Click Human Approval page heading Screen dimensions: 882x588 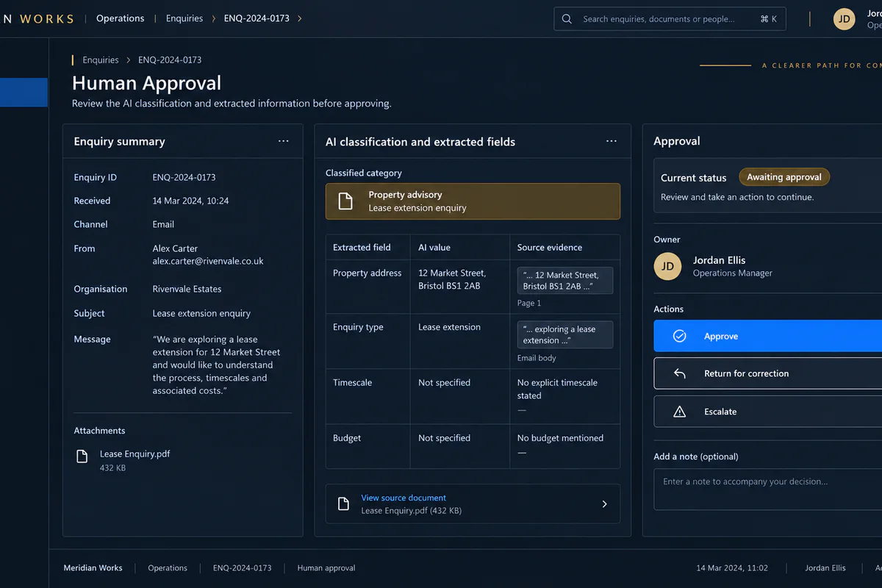point(146,83)
